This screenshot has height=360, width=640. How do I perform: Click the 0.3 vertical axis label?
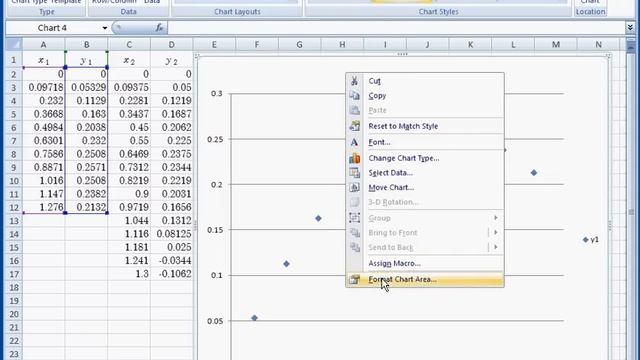(x=216, y=93)
